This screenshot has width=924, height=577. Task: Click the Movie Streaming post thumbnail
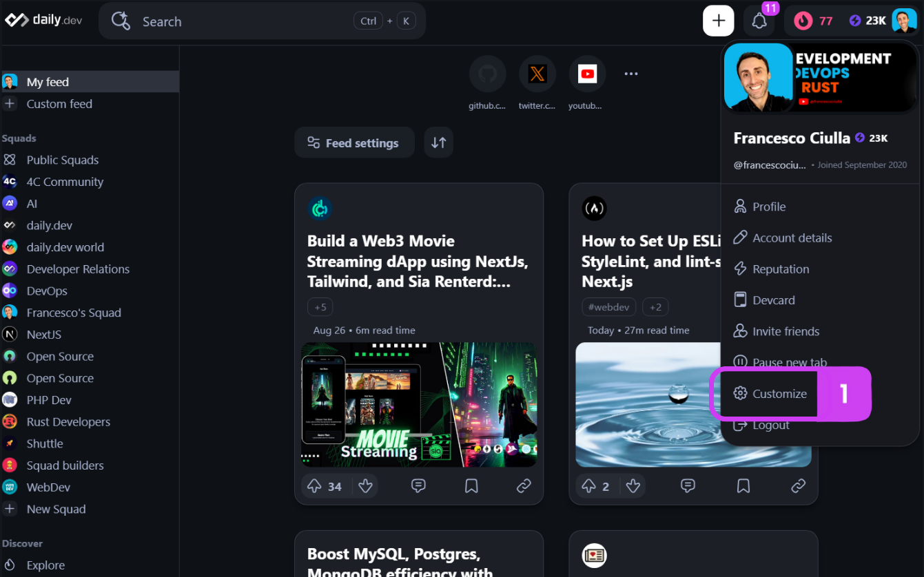click(x=419, y=405)
